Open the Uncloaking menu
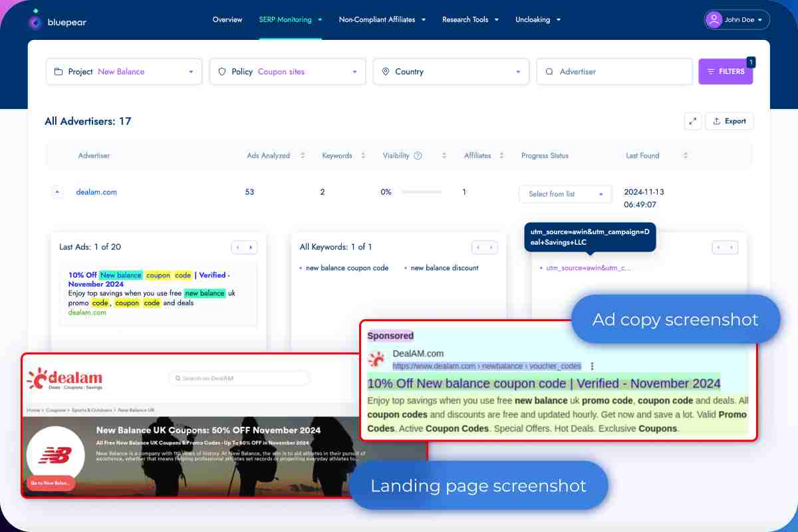 (x=538, y=19)
